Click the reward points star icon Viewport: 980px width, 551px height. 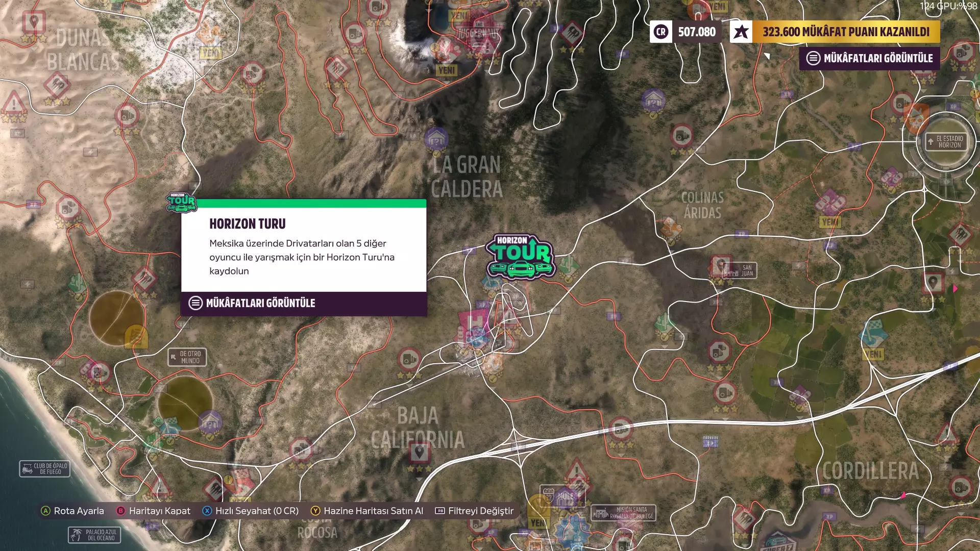(741, 32)
